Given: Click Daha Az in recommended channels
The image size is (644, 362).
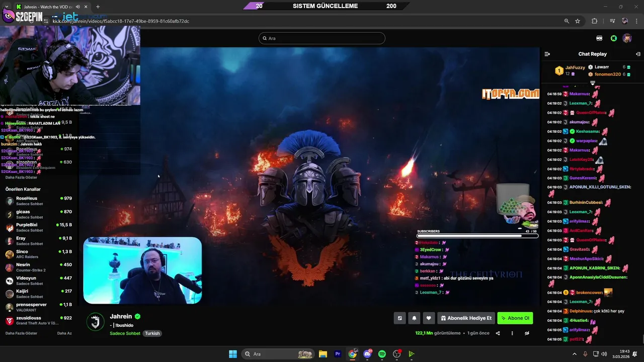Looking at the screenshot, I should (x=64, y=333).
